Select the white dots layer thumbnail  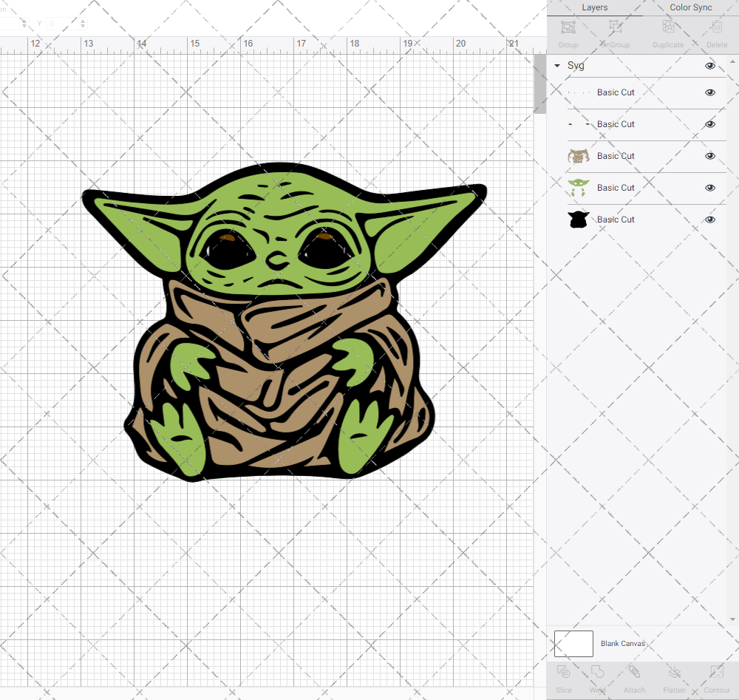tap(579, 92)
